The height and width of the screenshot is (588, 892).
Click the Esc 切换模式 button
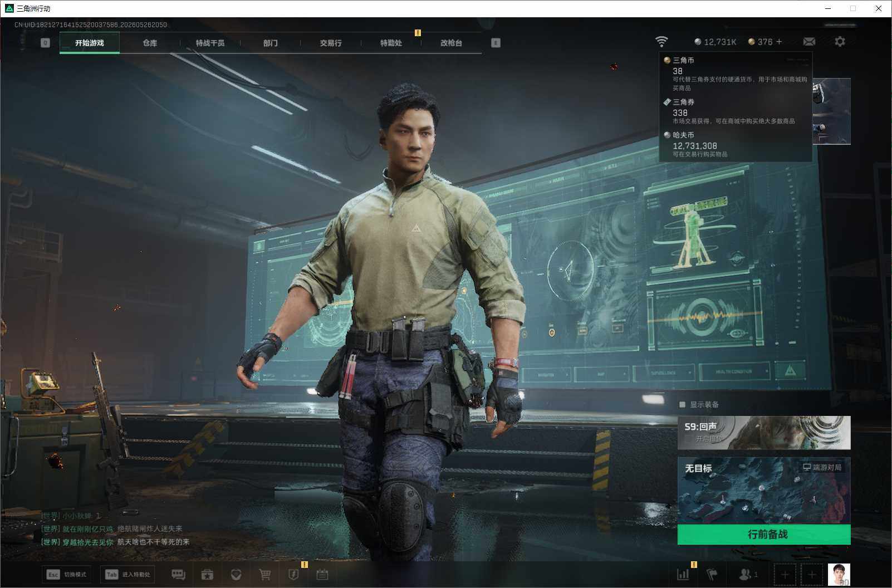pos(67,575)
